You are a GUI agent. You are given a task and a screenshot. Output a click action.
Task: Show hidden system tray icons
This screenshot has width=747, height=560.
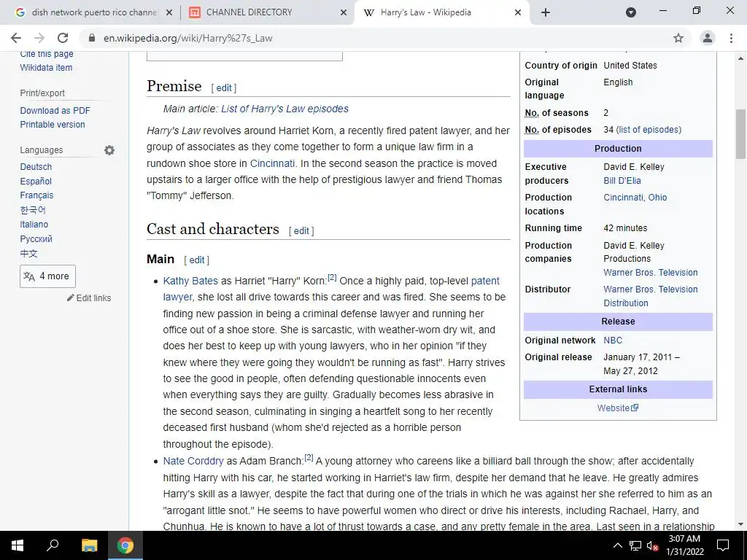click(617, 545)
